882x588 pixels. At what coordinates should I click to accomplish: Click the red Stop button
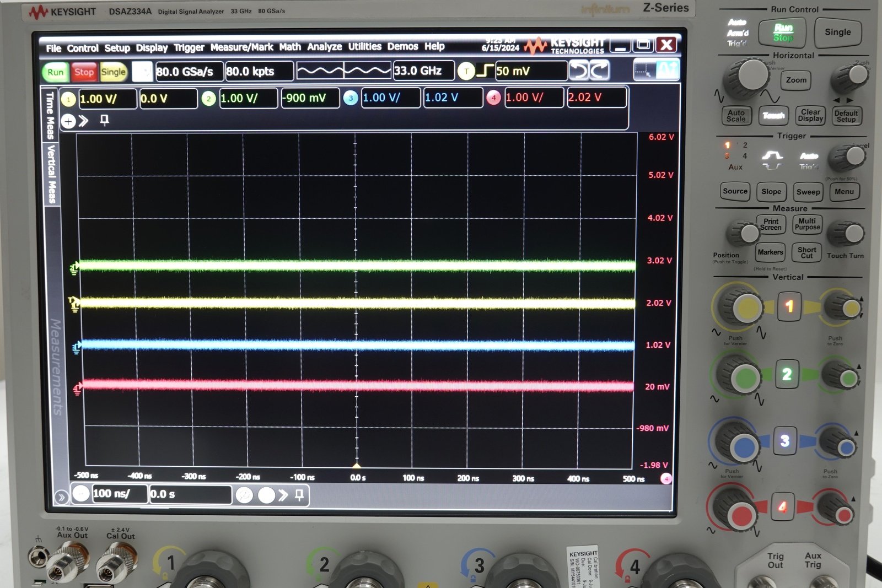click(x=84, y=72)
